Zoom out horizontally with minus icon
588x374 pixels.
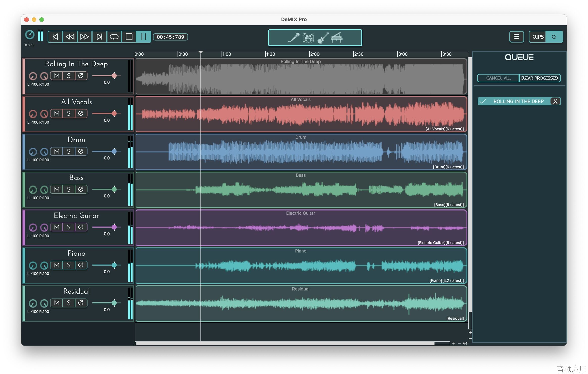[x=459, y=343]
